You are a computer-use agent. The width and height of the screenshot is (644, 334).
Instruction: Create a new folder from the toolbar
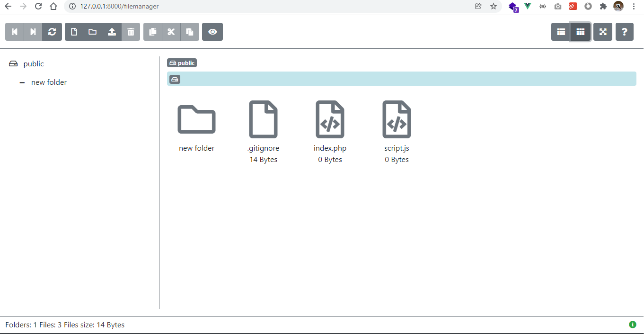92,32
